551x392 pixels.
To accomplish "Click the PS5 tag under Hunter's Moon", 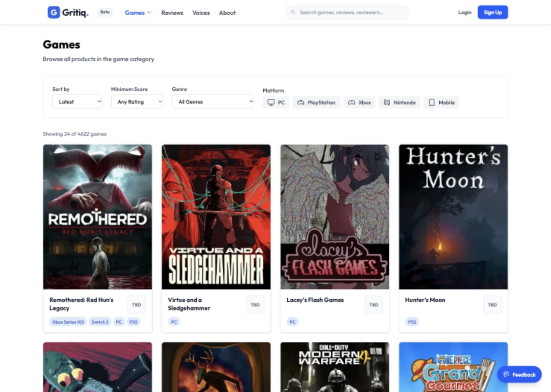I will pyautogui.click(x=412, y=322).
